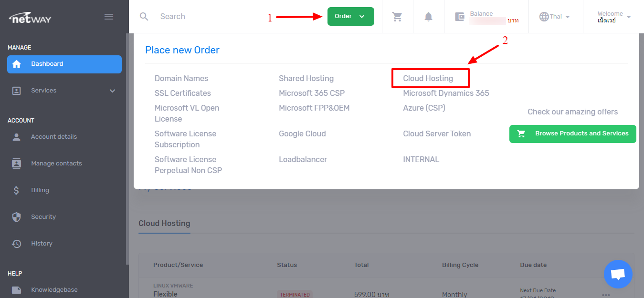Click Browse Products and Services button
644x298 pixels.
[572, 134]
